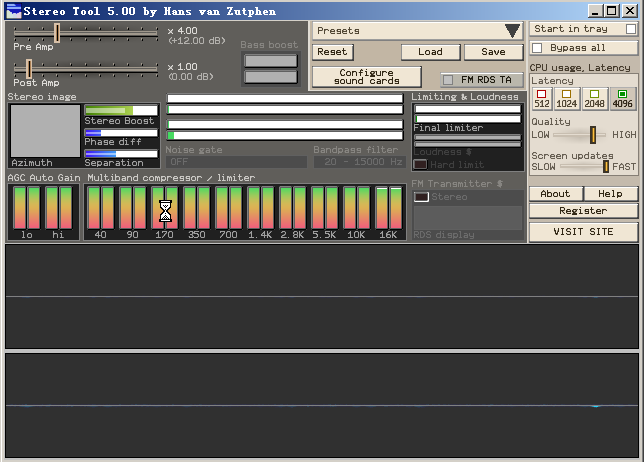This screenshot has height=462, width=644.
Task: Open Configure sound cards
Action: point(365,77)
